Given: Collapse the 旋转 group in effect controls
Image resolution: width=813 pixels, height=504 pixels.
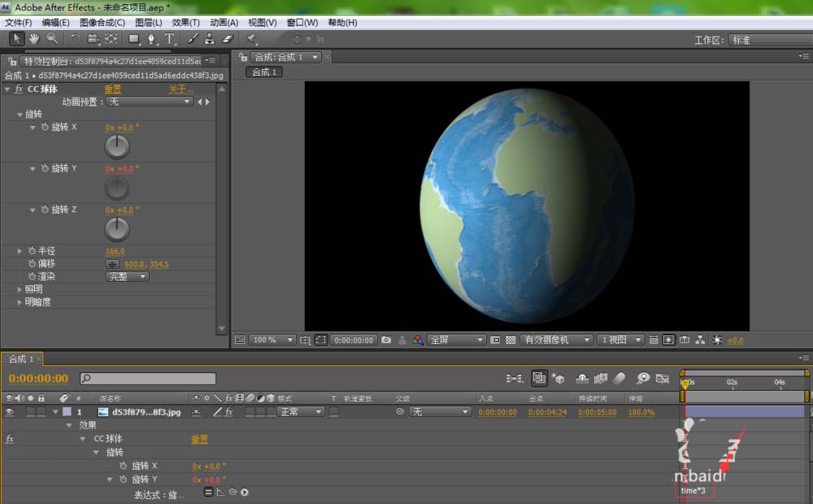Looking at the screenshot, I should [x=20, y=115].
